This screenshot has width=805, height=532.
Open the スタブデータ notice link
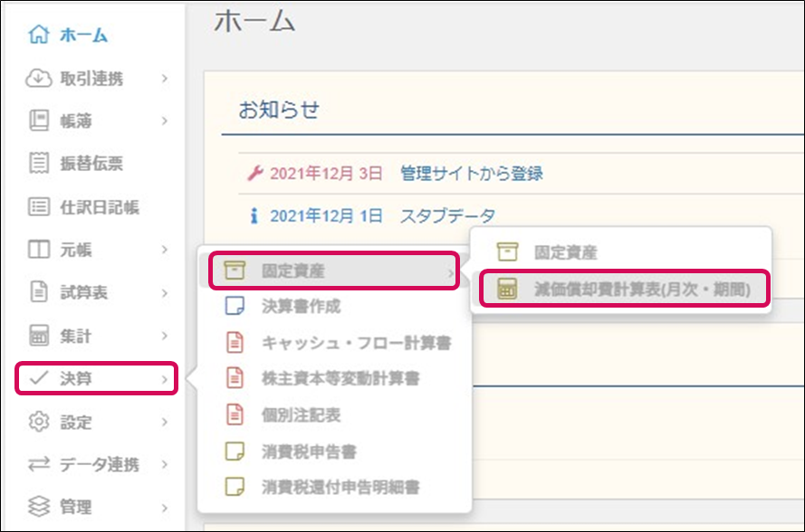(447, 215)
